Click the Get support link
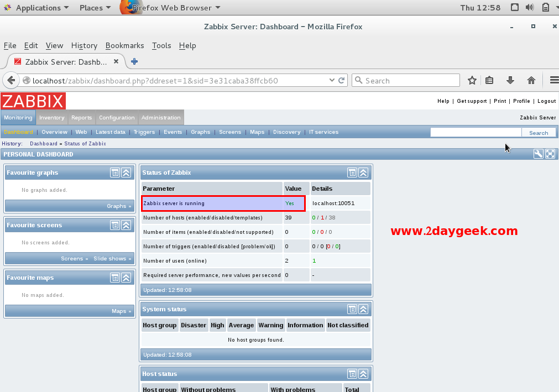This screenshot has height=392, width=559. coord(472,101)
